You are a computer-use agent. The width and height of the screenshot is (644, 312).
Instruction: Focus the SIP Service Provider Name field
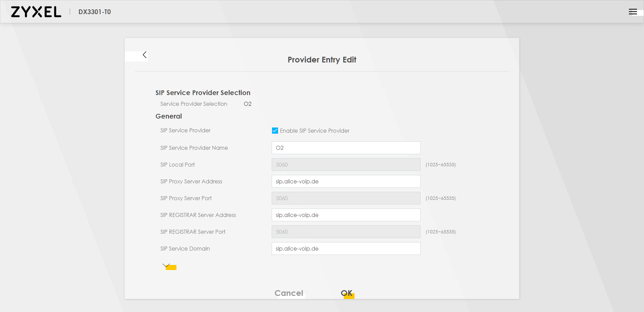click(x=346, y=148)
